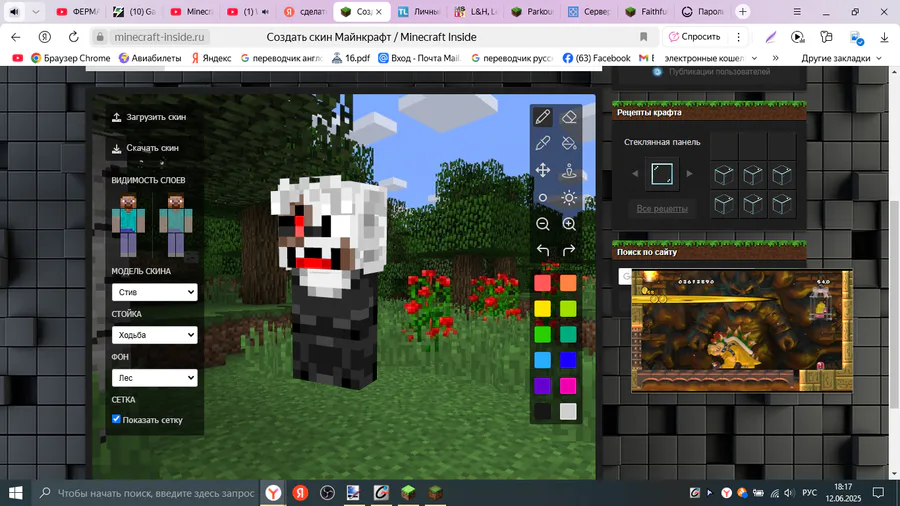Toggle the second Steve layer visibility figure

176,225
